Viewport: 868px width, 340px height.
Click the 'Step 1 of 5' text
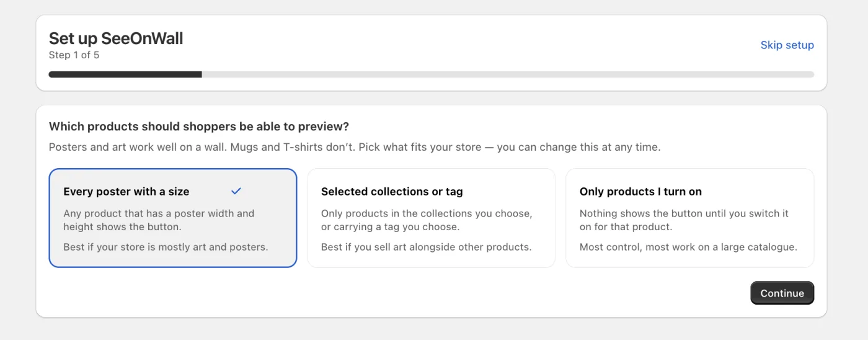(x=74, y=55)
